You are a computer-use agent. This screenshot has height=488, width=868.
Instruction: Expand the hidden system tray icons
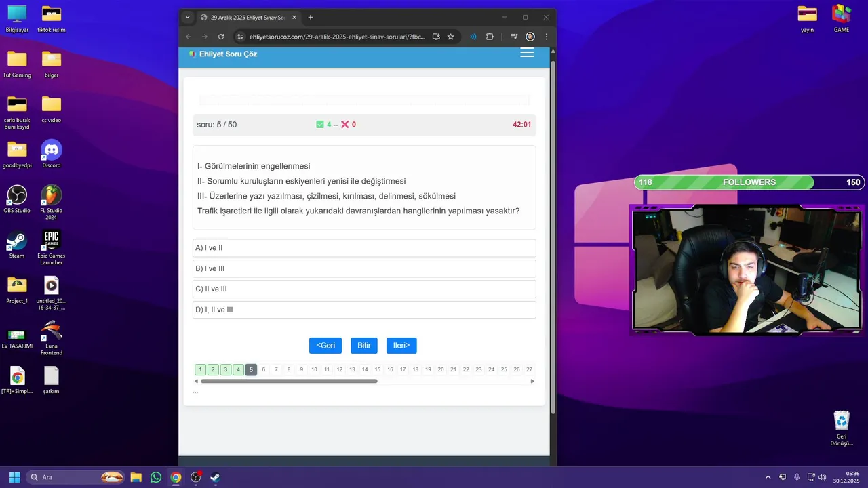pyautogui.click(x=768, y=477)
